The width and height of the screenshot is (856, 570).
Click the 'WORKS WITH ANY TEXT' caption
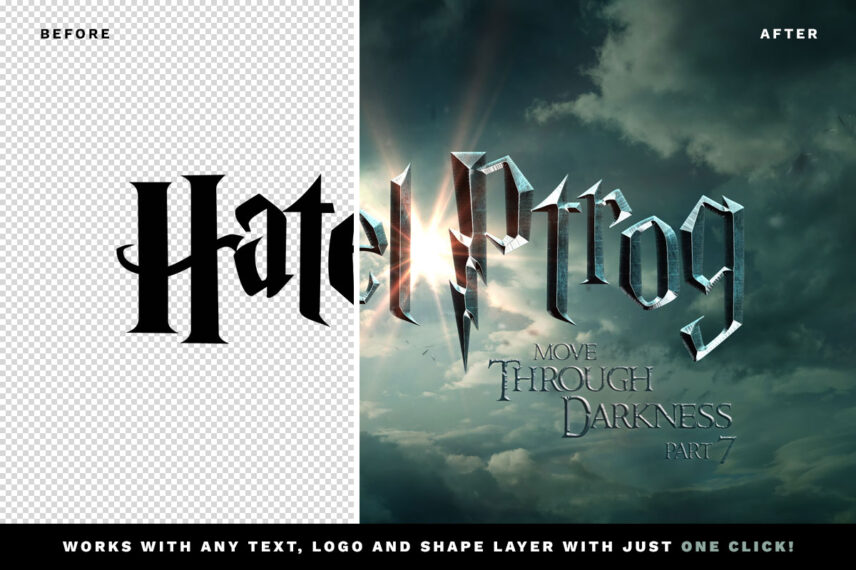(182, 546)
